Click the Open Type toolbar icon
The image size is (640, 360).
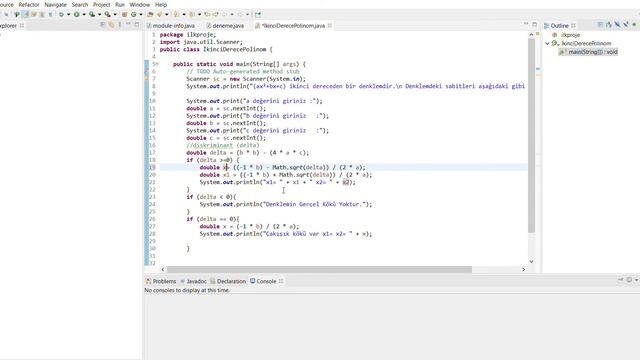(150, 14)
